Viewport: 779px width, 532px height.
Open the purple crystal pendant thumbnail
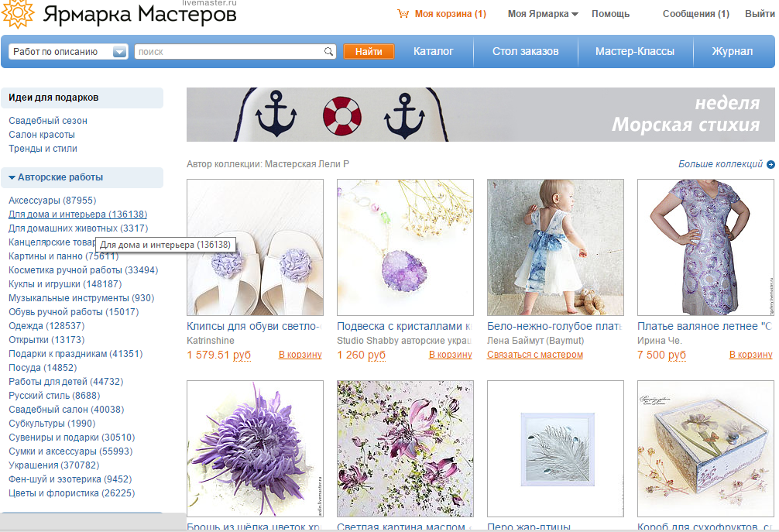[405, 247]
